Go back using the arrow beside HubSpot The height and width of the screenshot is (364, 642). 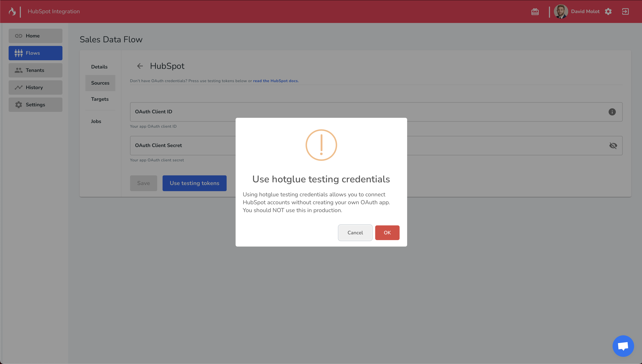coord(140,66)
